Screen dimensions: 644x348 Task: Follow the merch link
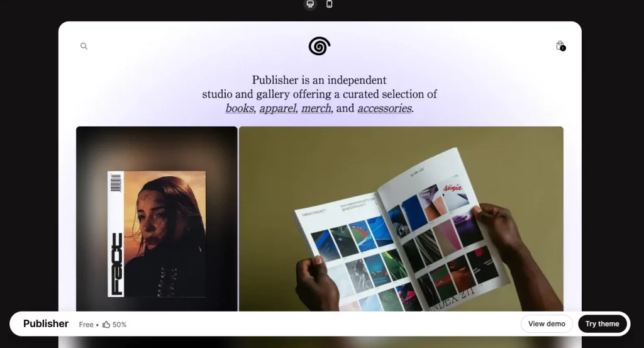316,108
